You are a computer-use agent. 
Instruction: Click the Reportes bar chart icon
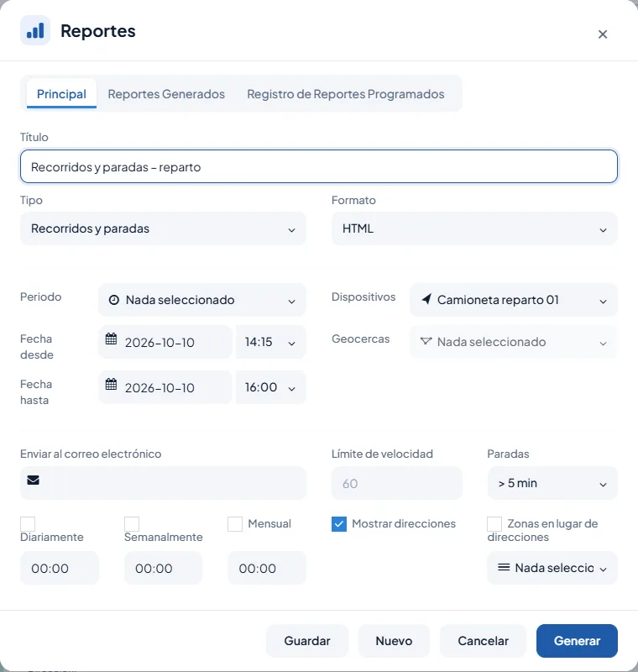point(35,31)
